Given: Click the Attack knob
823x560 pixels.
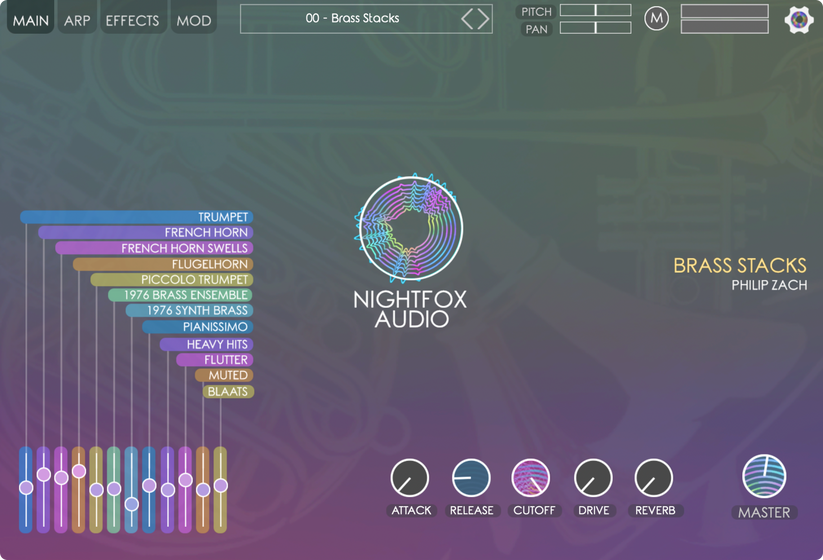Looking at the screenshot, I should click(x=410, y=478).
